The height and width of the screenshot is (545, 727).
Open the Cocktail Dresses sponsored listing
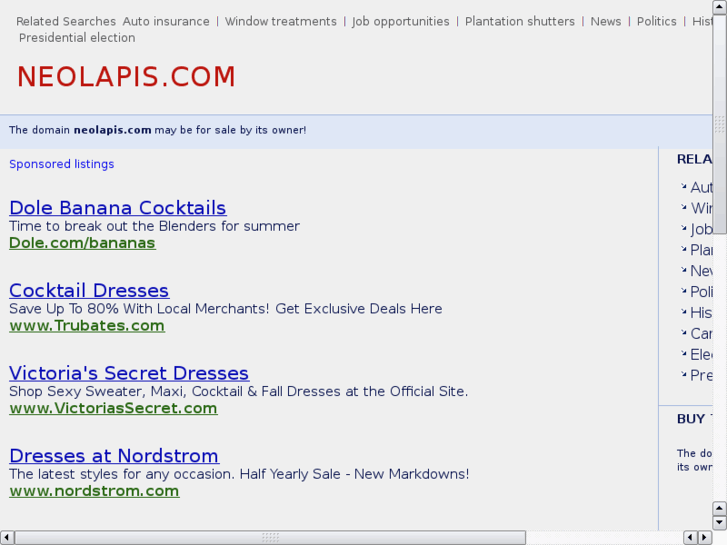point(89,290)
